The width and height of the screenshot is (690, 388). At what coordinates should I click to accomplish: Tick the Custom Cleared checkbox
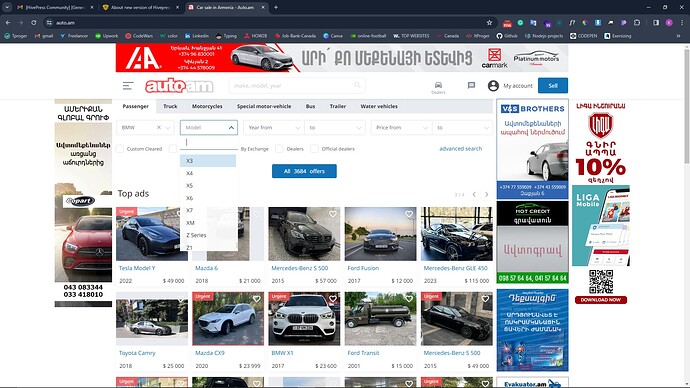click(120, 149)
